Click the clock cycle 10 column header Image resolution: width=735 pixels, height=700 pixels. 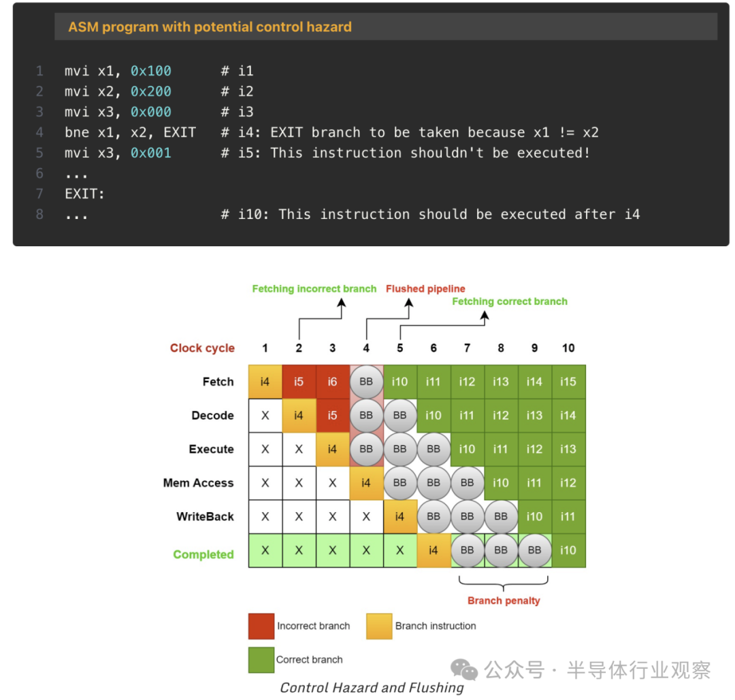click(568, 348)
